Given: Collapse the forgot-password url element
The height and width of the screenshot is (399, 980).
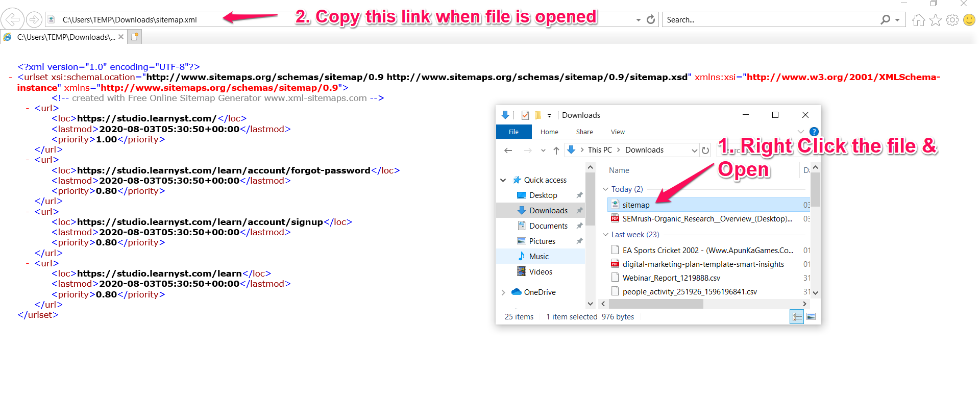Looking at the screenshot, I should pos(28,160).
